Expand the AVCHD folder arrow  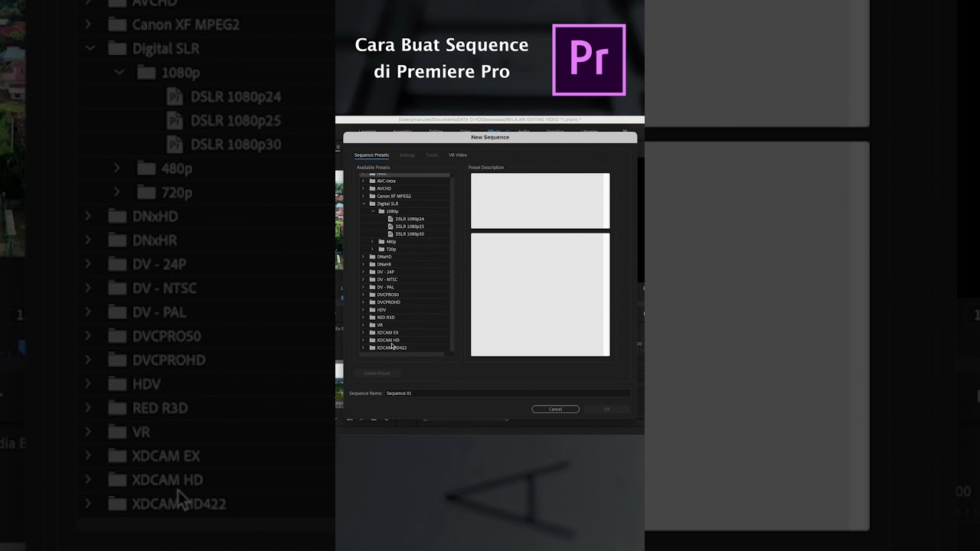coord(363,188)
